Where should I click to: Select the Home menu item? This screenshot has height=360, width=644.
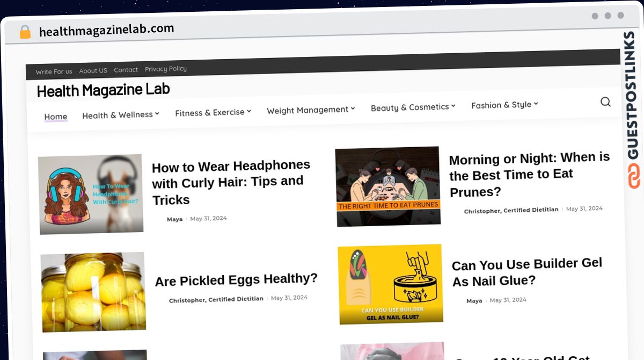[x=56, y=117]
